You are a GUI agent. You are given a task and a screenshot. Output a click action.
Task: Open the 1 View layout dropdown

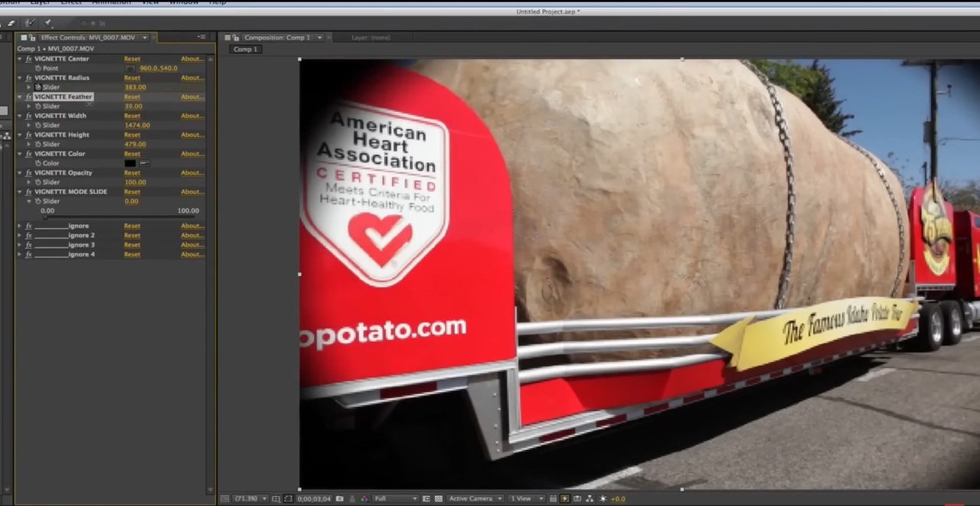coord(527,499)
